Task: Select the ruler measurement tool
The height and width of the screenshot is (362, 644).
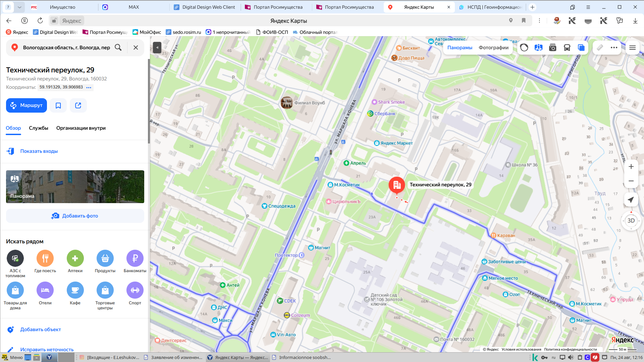Action: pos(600,48)
